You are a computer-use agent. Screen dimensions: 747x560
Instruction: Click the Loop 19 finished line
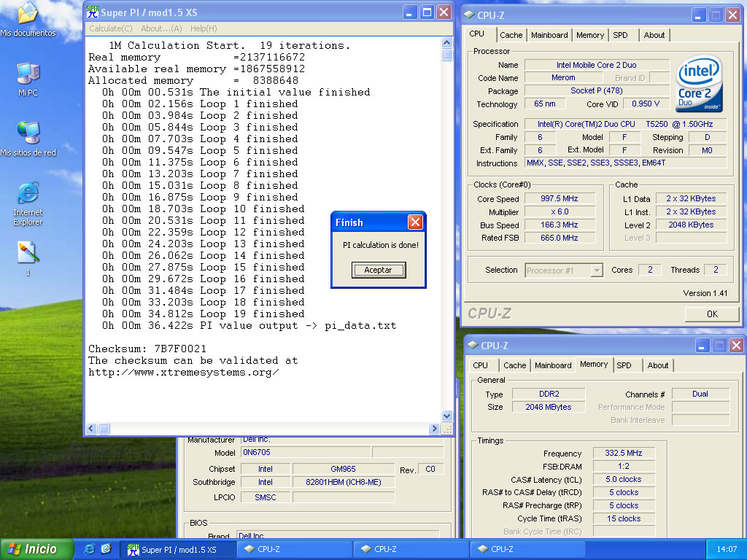203,314
